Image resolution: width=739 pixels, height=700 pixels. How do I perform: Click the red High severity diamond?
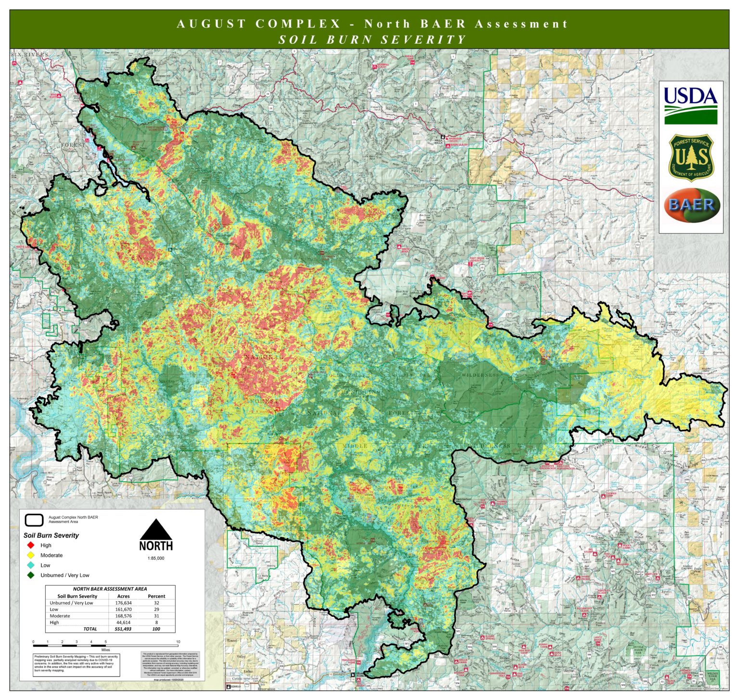tap(31, 545)
